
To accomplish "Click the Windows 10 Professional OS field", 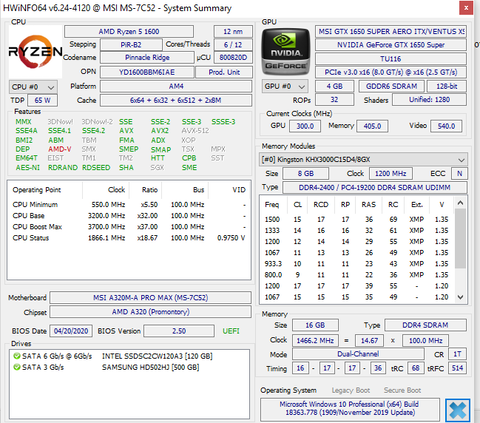I will [x=350, y=408].
